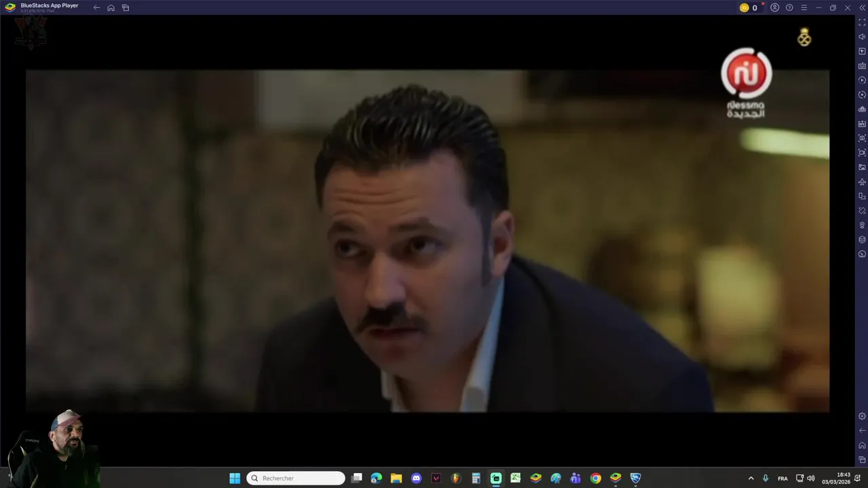
Task: Switch the FRA keyboard language
Action: click(x=783, y=479)
